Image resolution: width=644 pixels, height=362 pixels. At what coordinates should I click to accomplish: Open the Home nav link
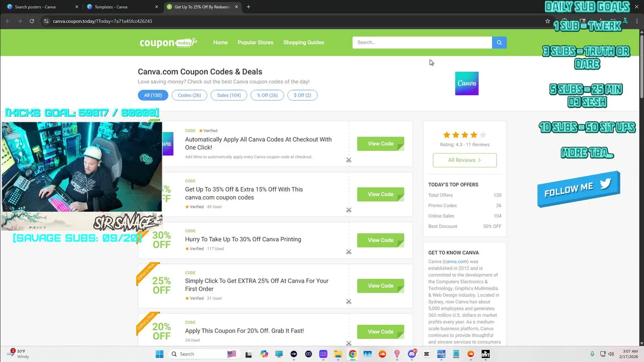(x=220, y=43)
